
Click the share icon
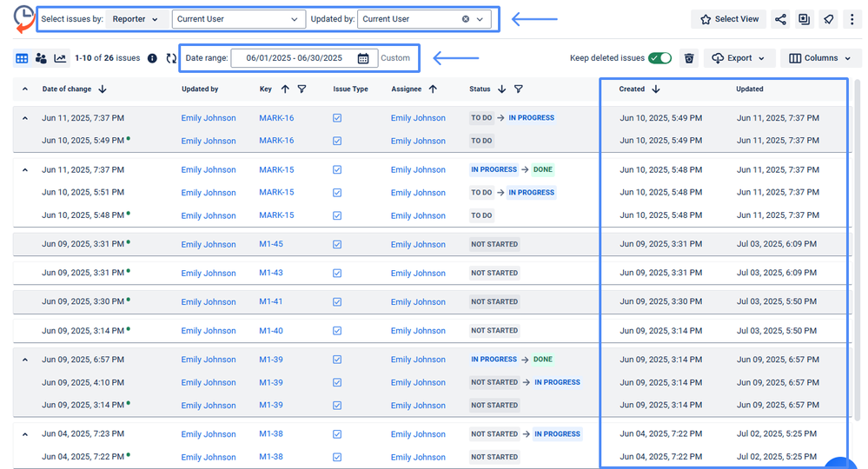[x=779, y=19]
